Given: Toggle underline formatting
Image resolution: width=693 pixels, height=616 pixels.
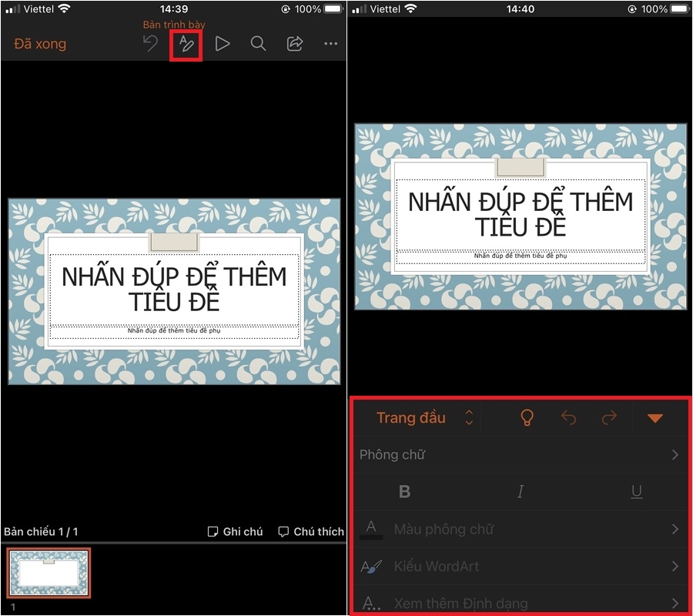Looking at the screenshot, I should click(637, 491).
